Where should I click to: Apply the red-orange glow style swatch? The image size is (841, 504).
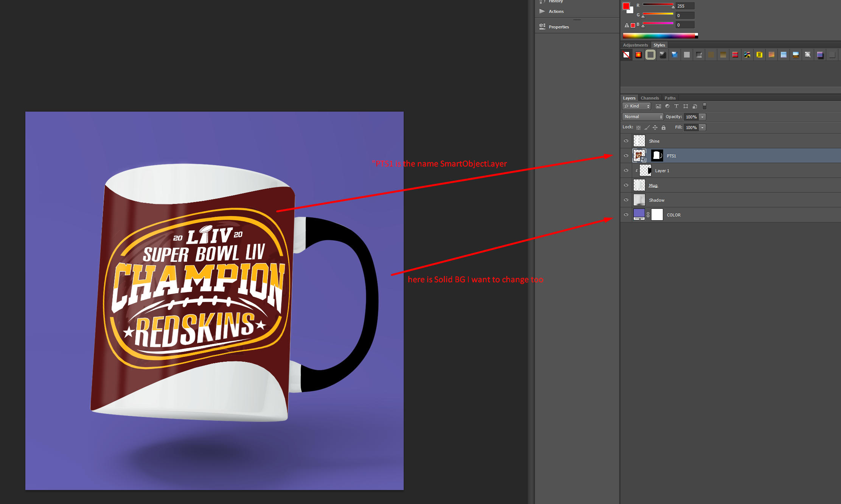coord(639,55)
